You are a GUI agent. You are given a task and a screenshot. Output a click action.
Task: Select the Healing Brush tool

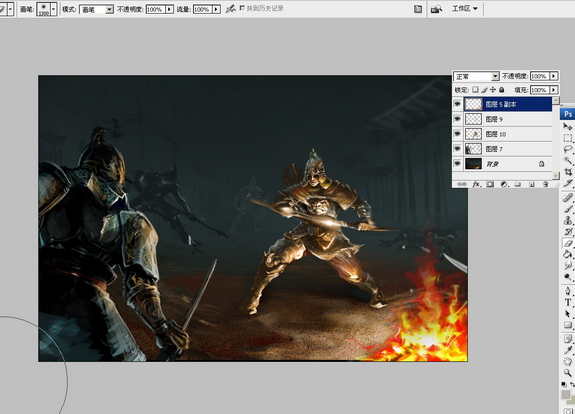pyautogui.click(x=568, y=198)
